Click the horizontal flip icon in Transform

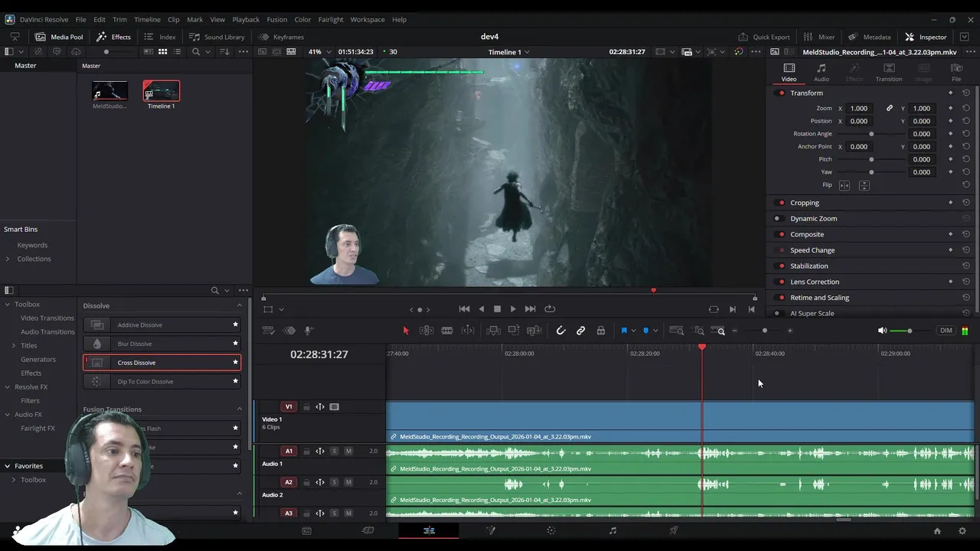coord(844,185)
